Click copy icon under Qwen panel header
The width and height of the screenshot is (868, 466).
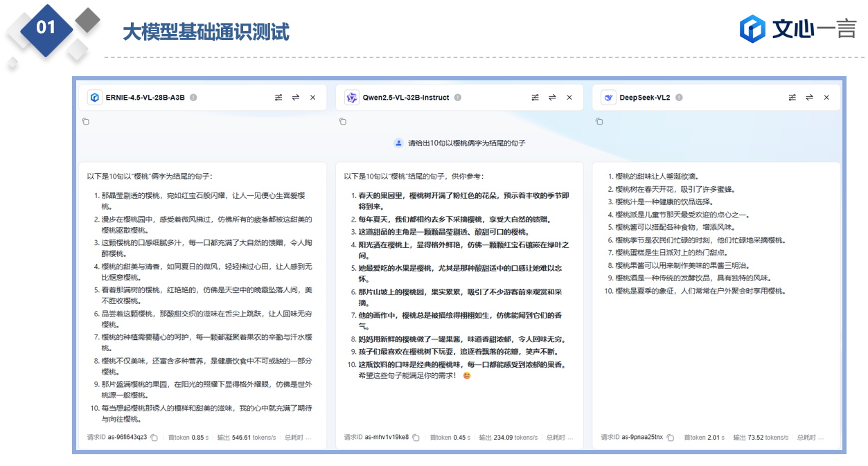coord(343,122)
